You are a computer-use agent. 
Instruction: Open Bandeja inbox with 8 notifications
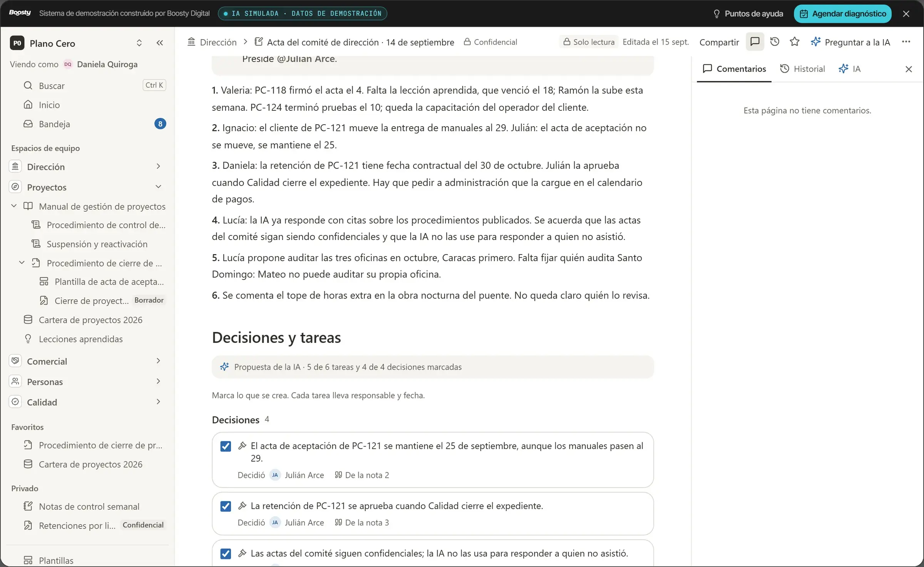pos(89,124)
